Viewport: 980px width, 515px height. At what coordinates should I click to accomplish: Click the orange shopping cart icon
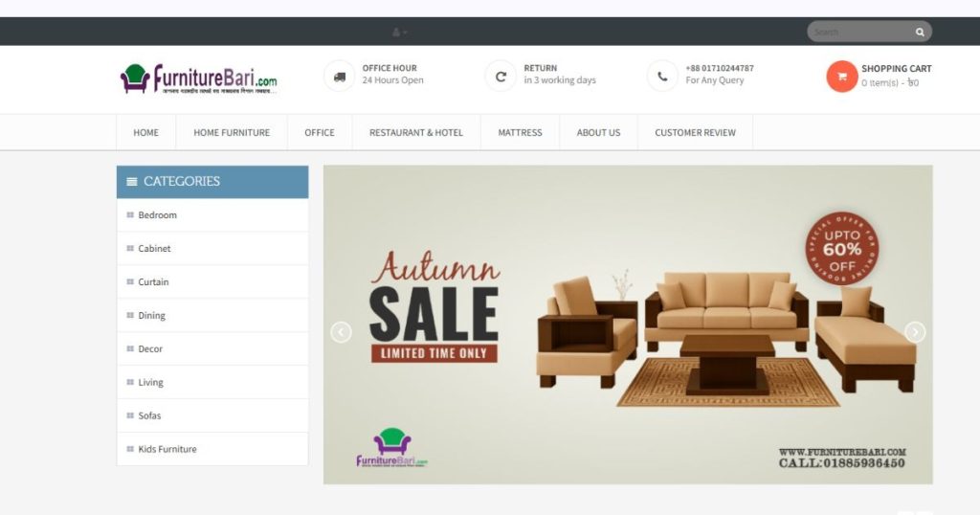point(842,77)
